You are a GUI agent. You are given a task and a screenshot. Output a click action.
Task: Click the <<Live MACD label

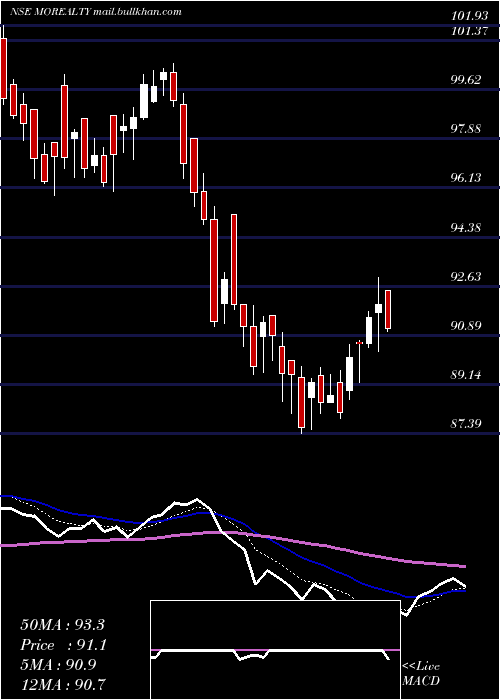click(421, 673)
